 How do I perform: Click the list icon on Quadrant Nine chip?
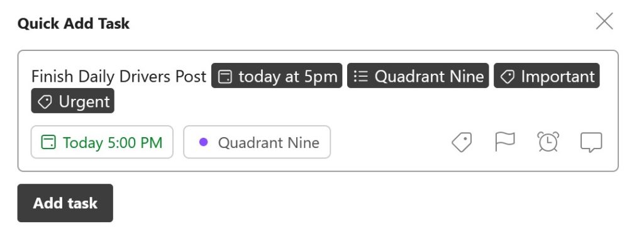[x=360, y=77]
